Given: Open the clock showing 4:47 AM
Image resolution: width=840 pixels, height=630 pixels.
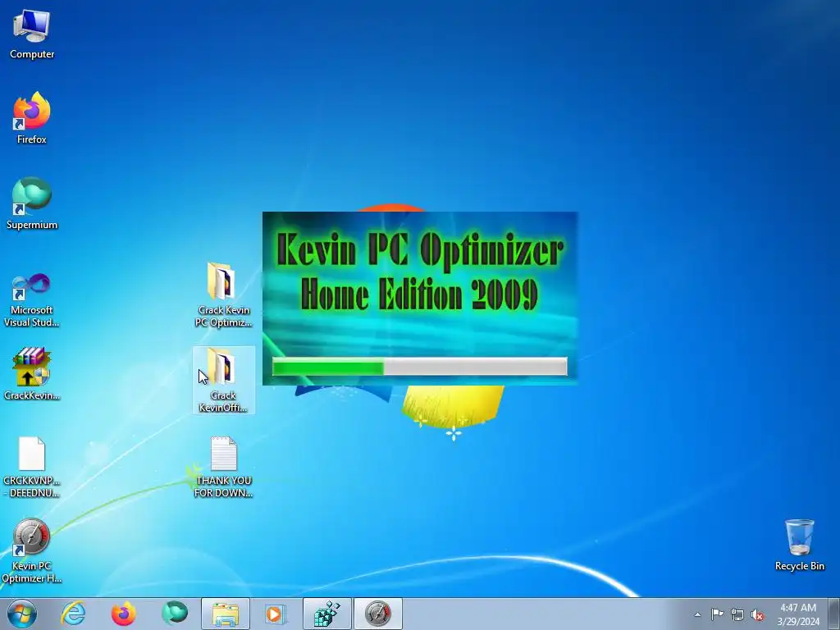Looking at the screenshot, I should 798,614.
